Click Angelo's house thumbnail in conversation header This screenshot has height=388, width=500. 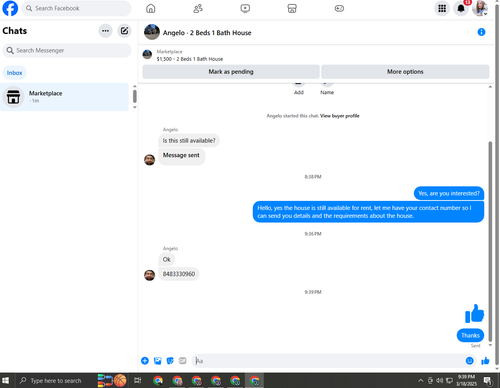pyautogui.click(x=152, y=32)
